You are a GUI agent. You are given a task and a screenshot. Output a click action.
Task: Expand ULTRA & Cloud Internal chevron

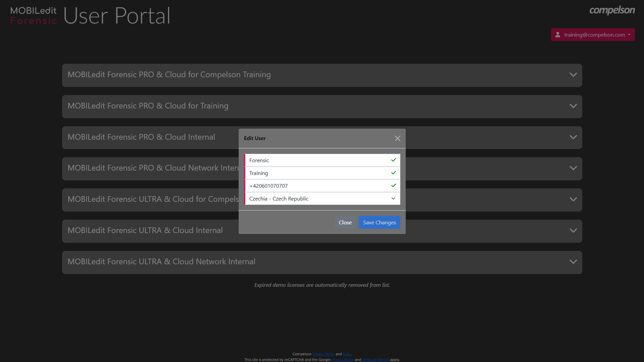pyautogui.click(x=573, y=230)
